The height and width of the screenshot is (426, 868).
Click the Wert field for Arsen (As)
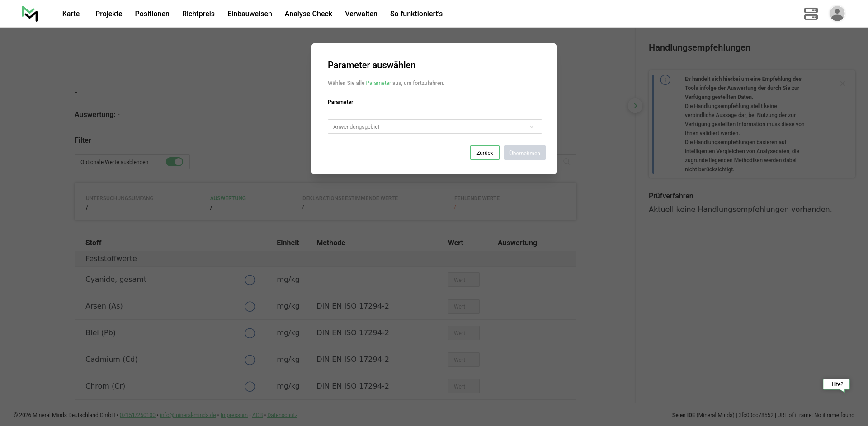(x=463, y=306)
